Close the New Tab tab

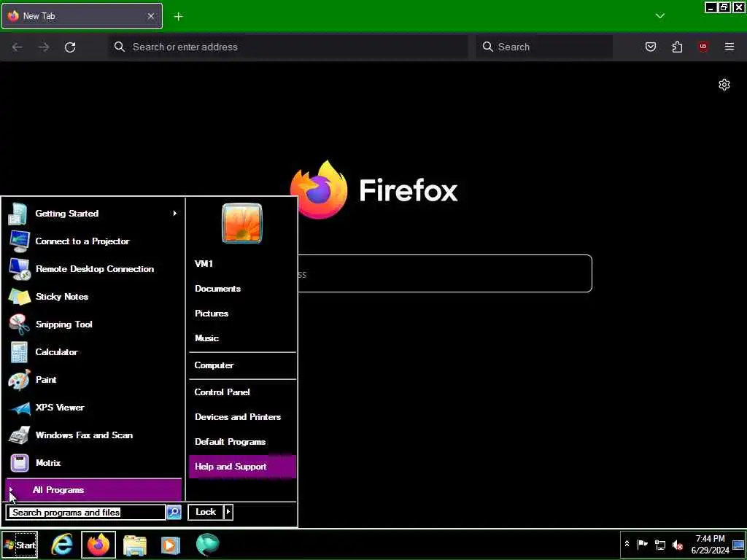pos(150,16)
